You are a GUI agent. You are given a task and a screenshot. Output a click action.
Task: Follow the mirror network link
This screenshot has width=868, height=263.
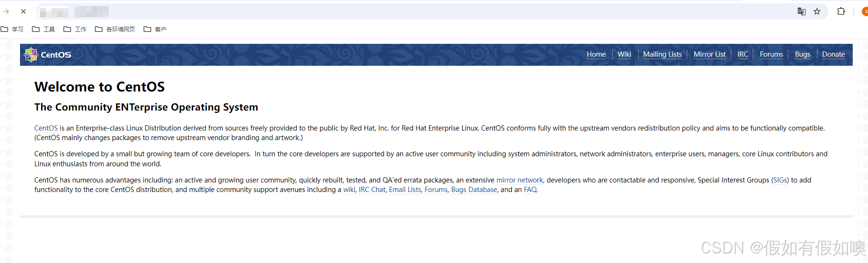[519, 180]
